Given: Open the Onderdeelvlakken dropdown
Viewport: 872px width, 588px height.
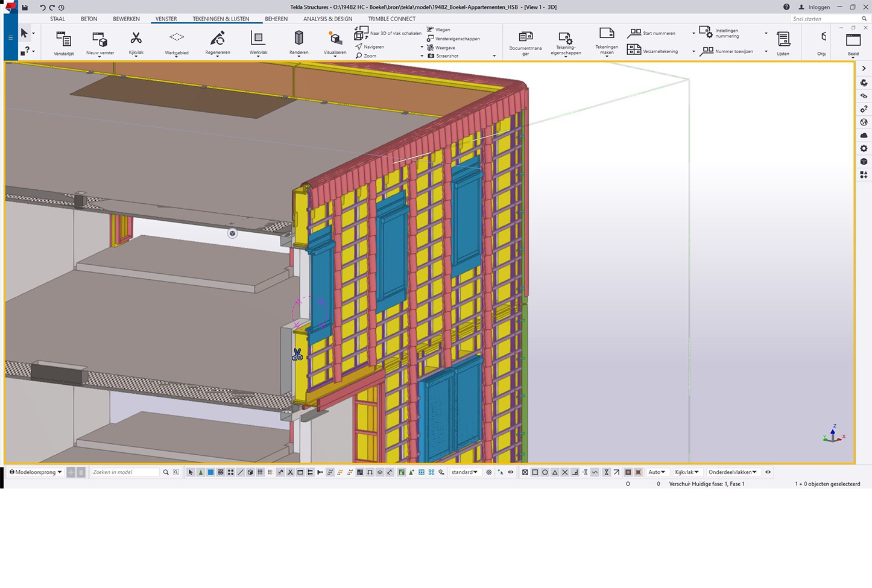Looking at the screenshot, I should coord(732,472).
